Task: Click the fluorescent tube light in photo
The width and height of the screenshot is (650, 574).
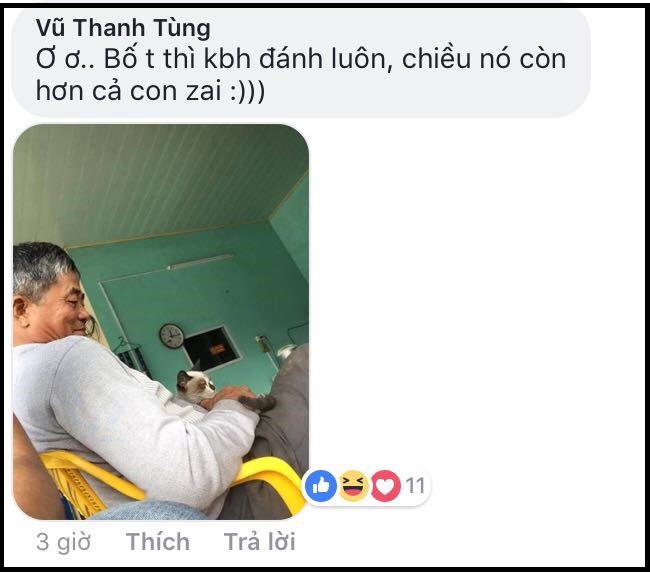Action: tap(200, 262)
